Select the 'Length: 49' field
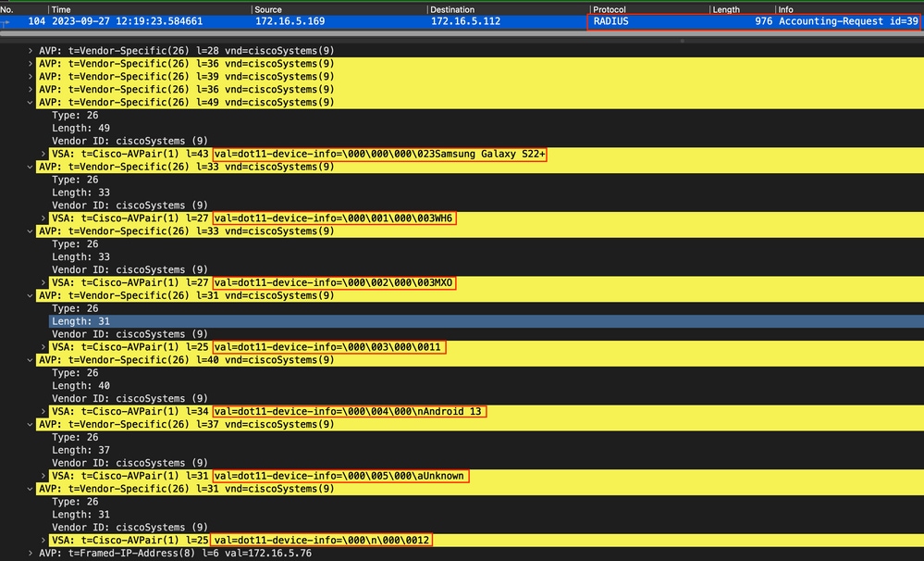This screenshot has width=924, height=561. pyautogui.click(x=80, y=128)
